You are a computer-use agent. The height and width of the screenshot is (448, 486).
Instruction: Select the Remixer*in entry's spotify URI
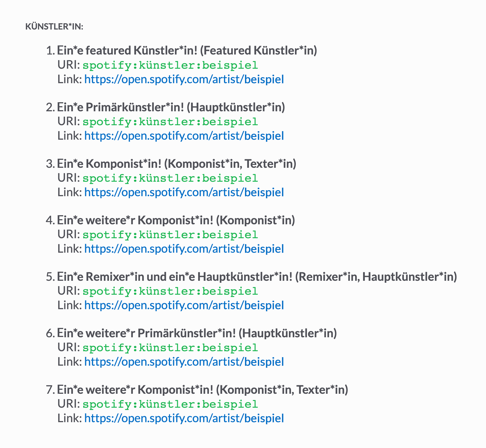click(170, 291)
